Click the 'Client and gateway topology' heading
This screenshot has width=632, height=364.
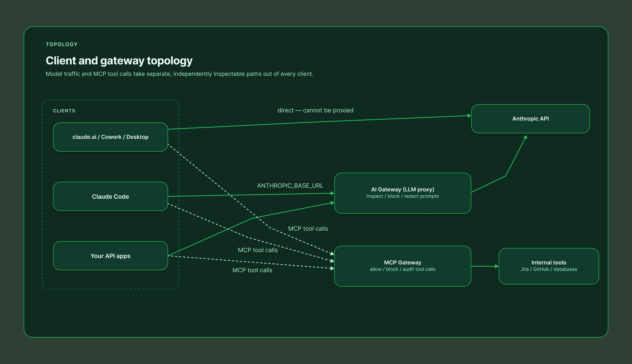click(x=119, y=61)
